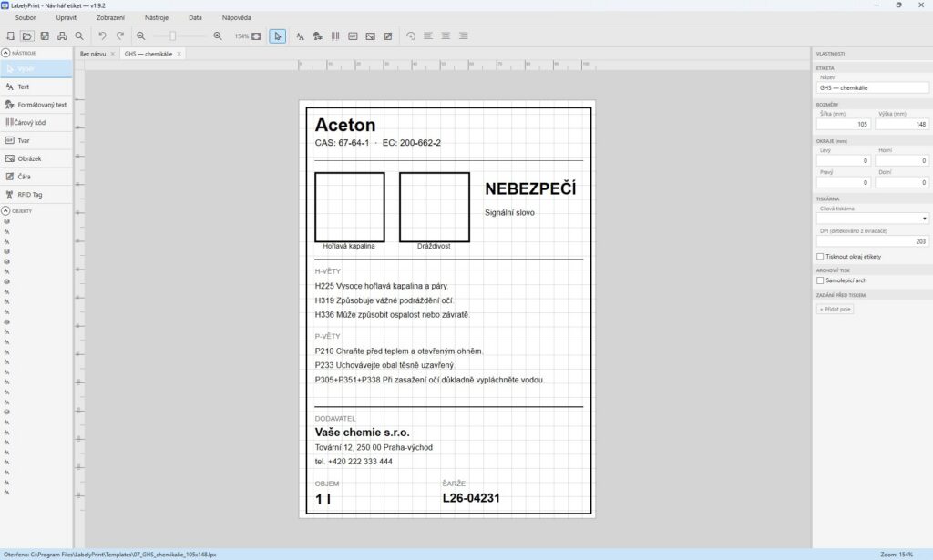Zoom out with the minus magnifier icon
The height and width of the screenshot is (560, 933).
click(x=141, y=36)
